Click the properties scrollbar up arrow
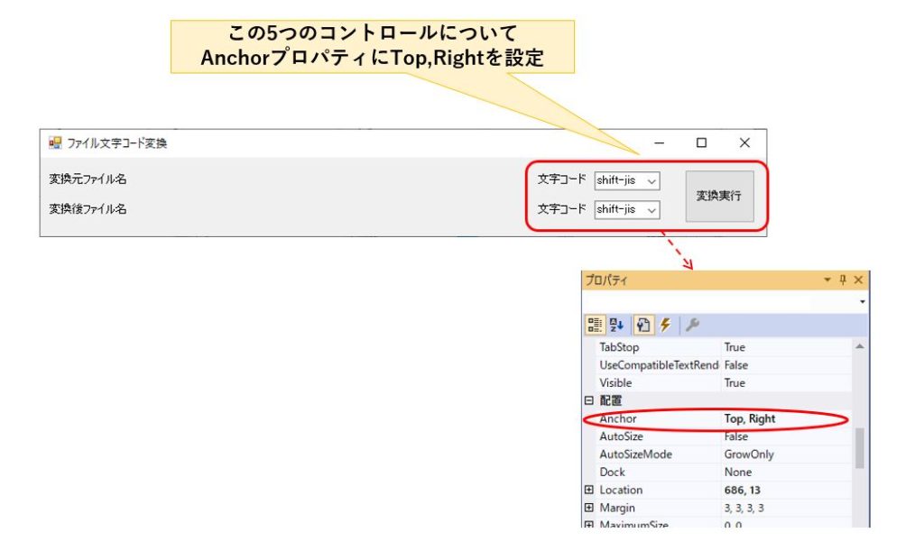The image size is (924, 560). coord(860,347)
